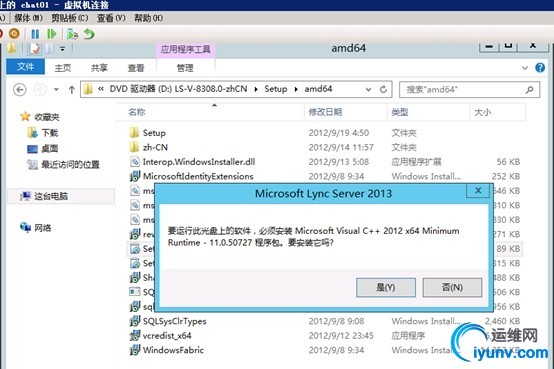Click the Interop.WindowsInstaller.dll file icon
The height and width of the screenshot is (369, 554).
pos(135,162)
